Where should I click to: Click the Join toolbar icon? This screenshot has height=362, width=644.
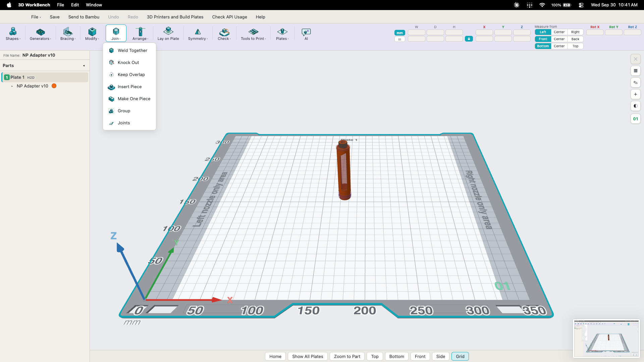116,34
